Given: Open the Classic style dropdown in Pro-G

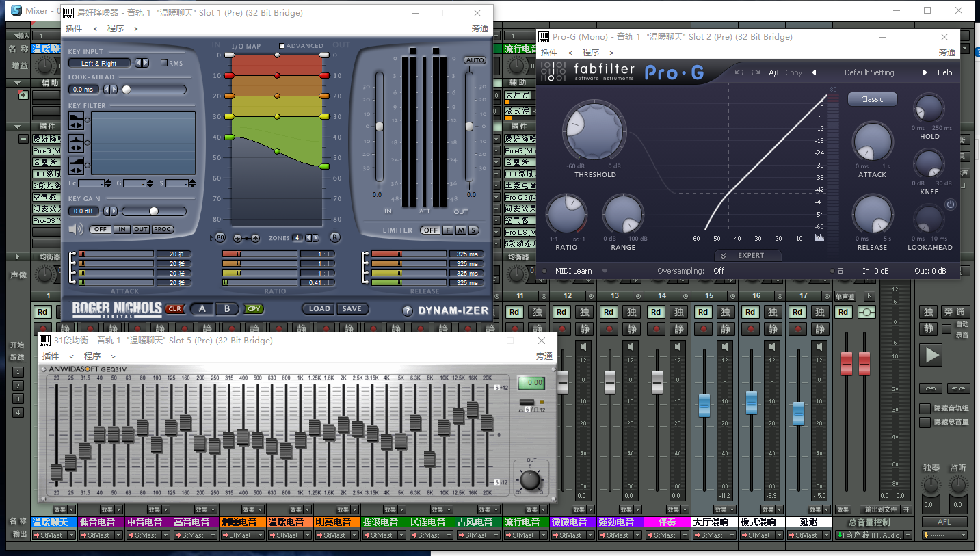Looking at the screenshot, I should click(872, 99).
